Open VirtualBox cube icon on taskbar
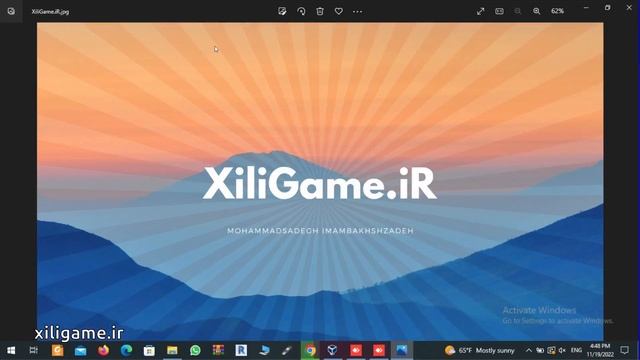Image resolution: width=640 pixels, height=360 pixels. click(x=333, y=350)
